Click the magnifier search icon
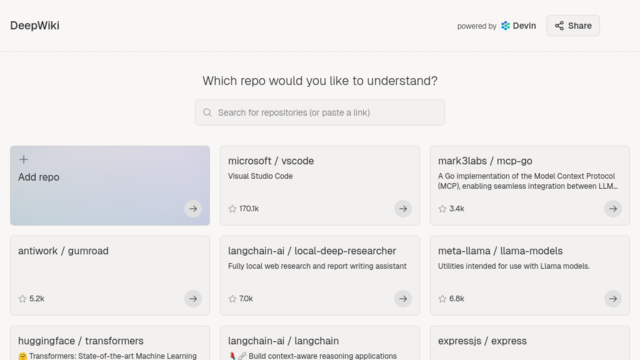Image resolution: width=640 pixels, height=360 pixels. pos(207,112)
